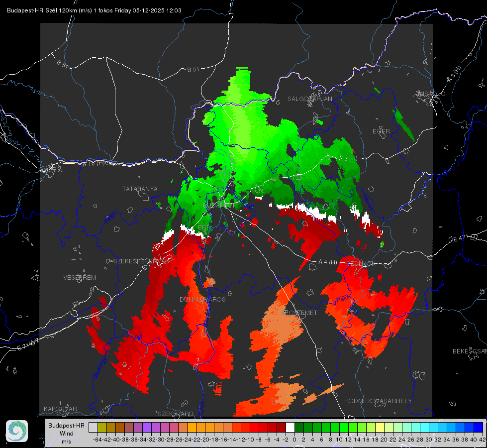The height and width of the screenshot is (448, 487).
Task: Click the A 4 (H) road label
Action: [328, 262]
